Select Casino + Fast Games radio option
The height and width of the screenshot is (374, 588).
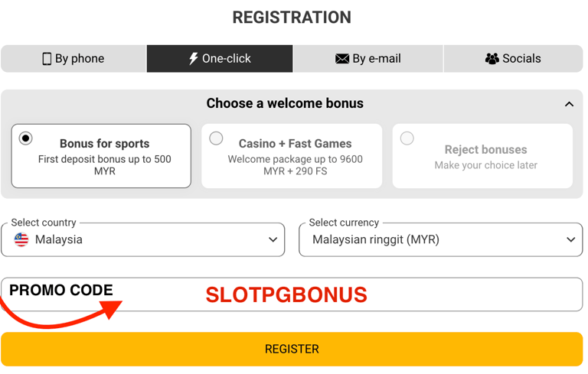[x=217, y=138]
